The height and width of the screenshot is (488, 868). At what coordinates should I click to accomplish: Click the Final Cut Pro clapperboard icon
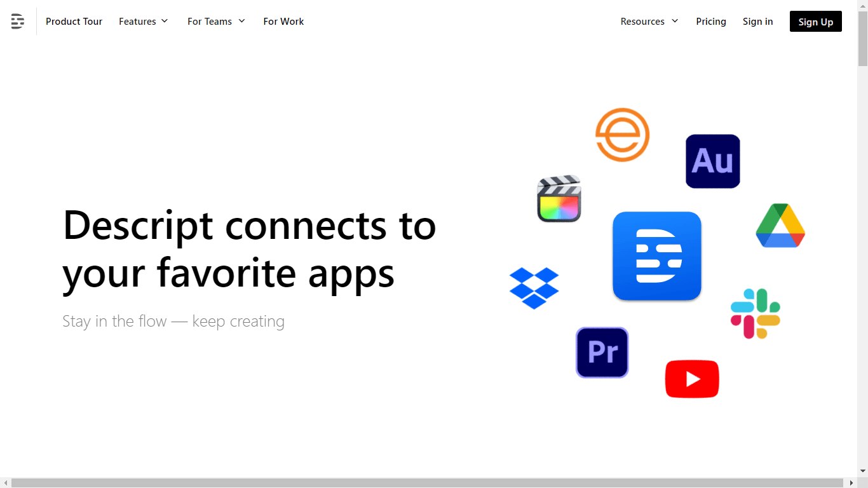coord(559,199)
